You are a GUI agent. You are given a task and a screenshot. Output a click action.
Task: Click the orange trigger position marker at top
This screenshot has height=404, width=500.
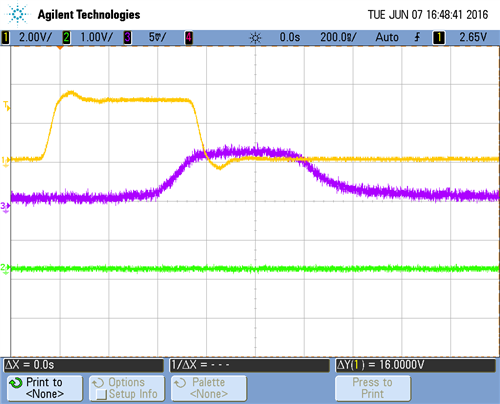pos(60,48)
